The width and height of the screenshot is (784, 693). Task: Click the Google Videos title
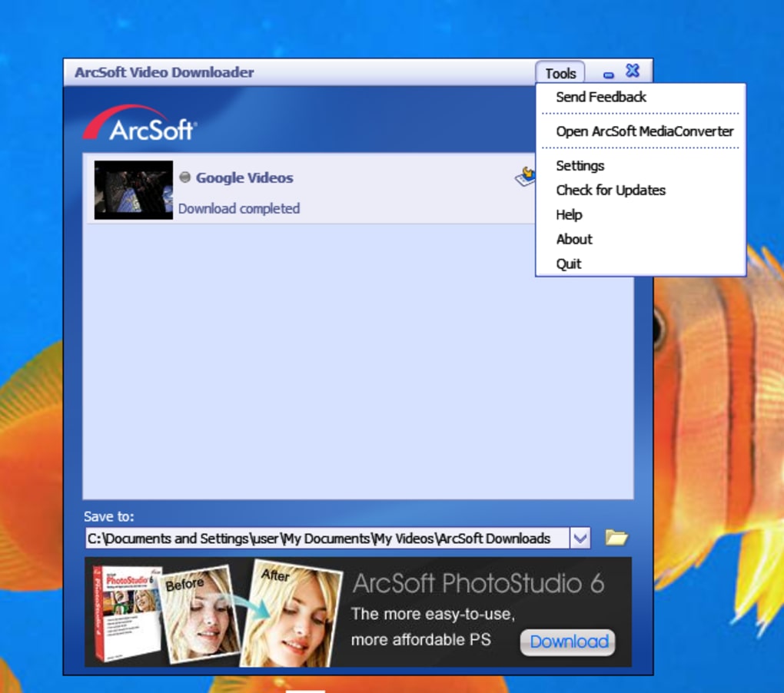[244, 178]
